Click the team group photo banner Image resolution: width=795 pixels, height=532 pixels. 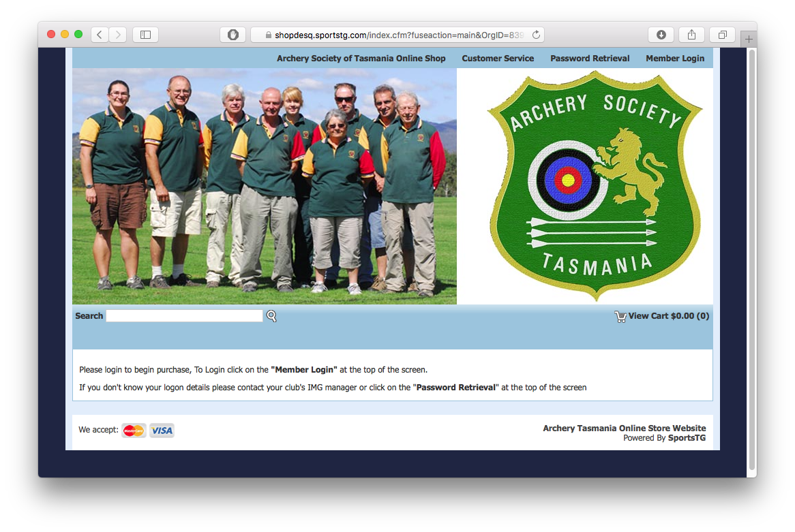pos(264,187)
